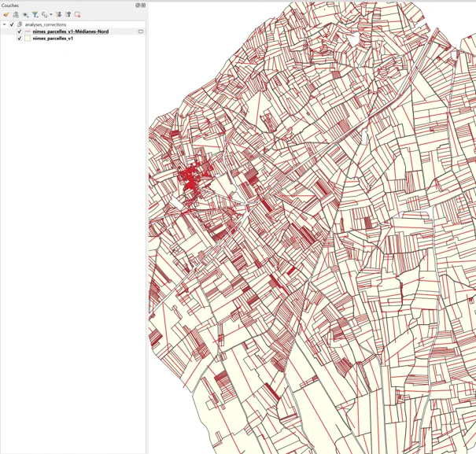The image size is (476, 454).
Task: Click the add group icon
Action: pyautogui.click(x=16, y=15)
